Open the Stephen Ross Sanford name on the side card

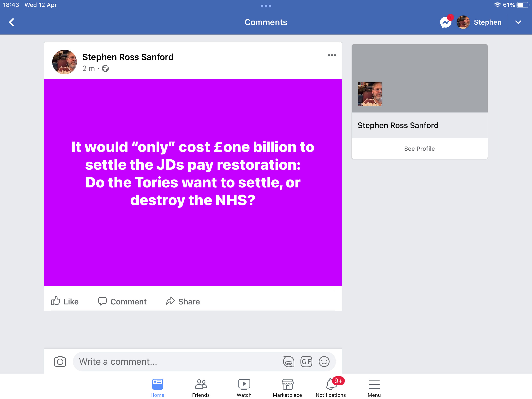pos(398,125)
